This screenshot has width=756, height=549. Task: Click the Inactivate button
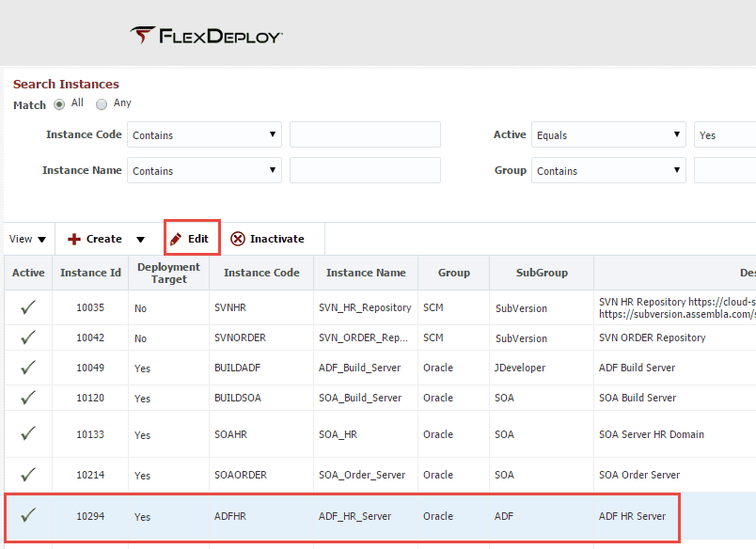coord(267,239)
